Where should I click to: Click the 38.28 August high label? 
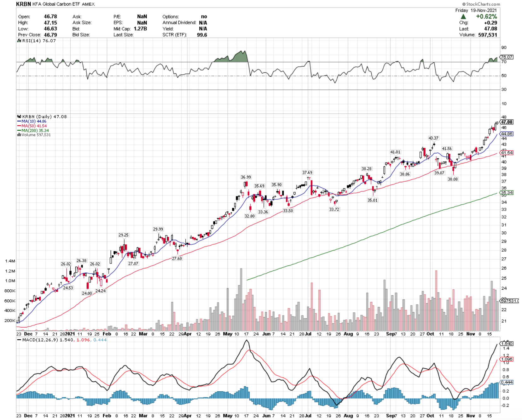click(x=367, y=169)
